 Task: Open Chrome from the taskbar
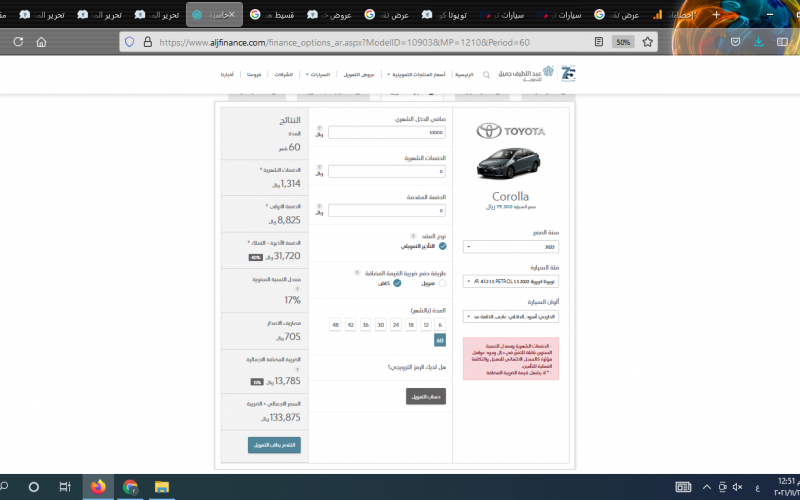click(x=131, y=487)
